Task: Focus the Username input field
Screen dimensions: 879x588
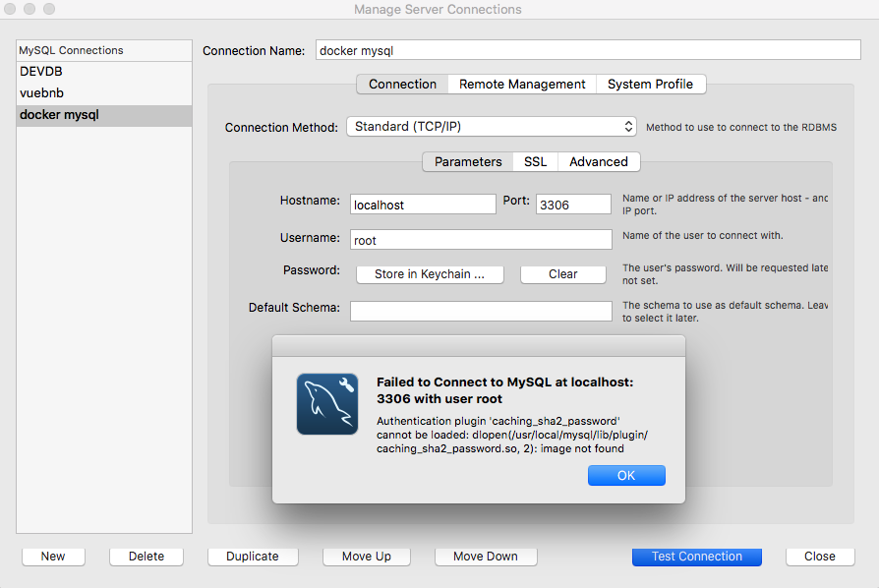Action: 481,240
